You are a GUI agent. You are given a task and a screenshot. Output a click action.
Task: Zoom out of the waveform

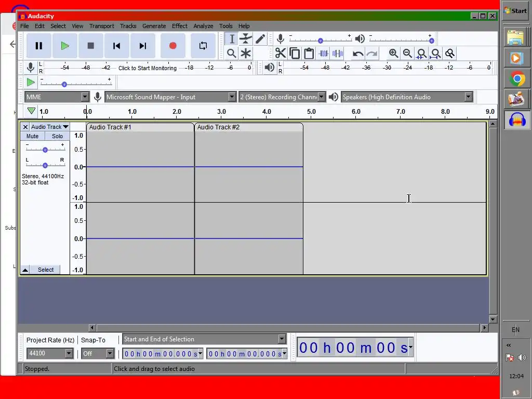pos(407,54)
